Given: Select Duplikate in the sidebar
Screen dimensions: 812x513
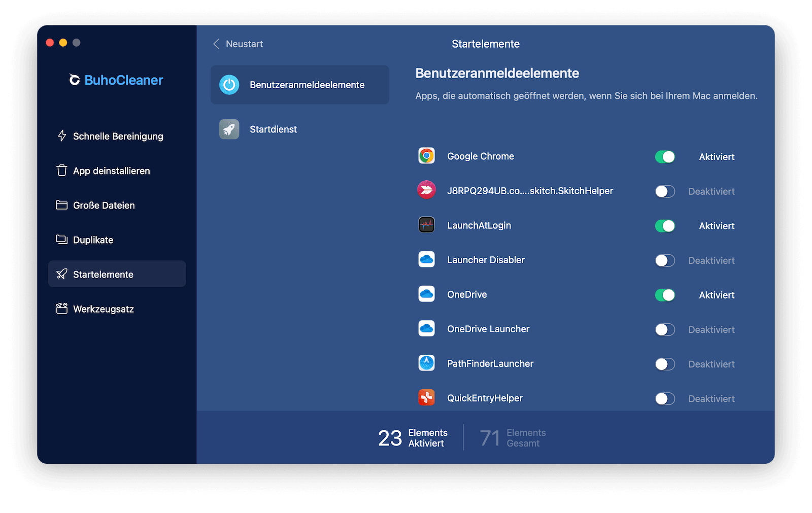Looking at the screenshot, I should point(117,240).
